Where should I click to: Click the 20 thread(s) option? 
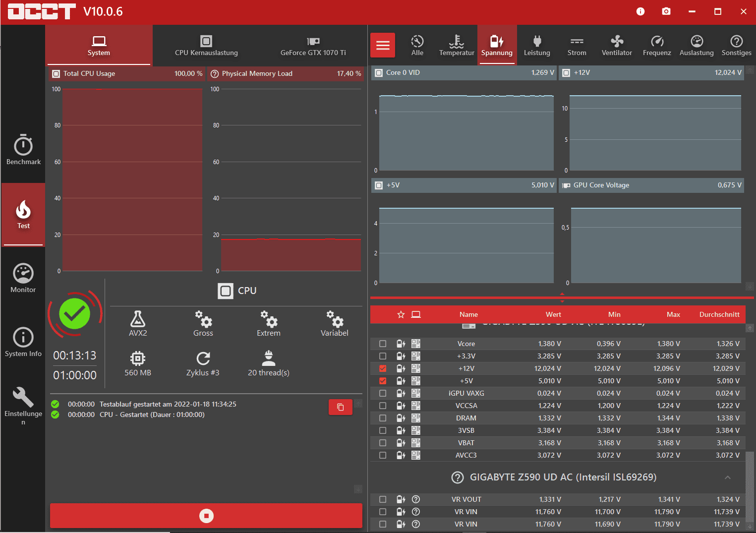(269, 364)
